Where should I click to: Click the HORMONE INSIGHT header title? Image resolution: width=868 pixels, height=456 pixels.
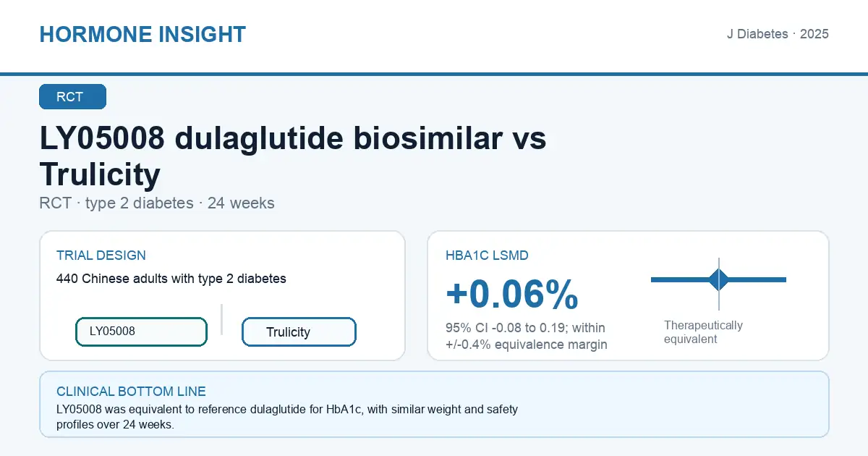pyautogui.click(x=142, y=34)
